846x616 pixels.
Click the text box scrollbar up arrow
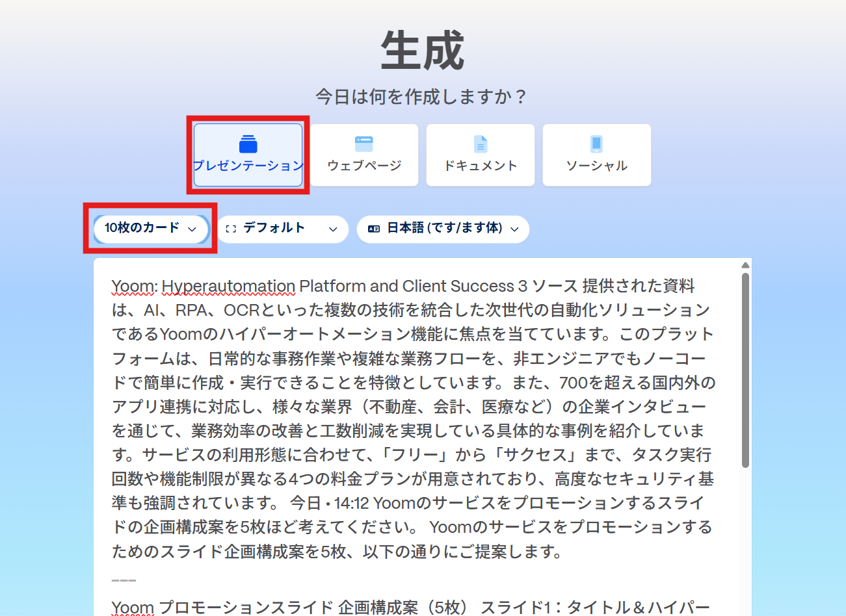745,265
